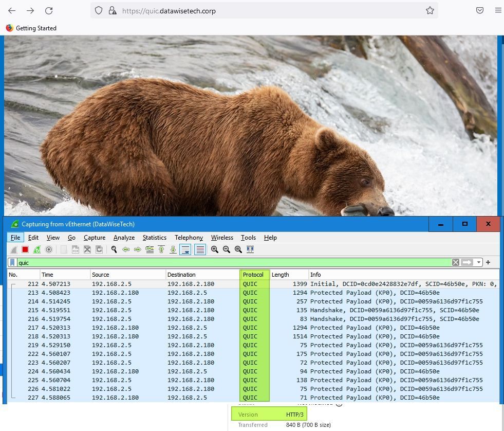Viewport: 504px width, 431px height.
Task: Click the save capture file icon
Action: (x=75, y=249)
